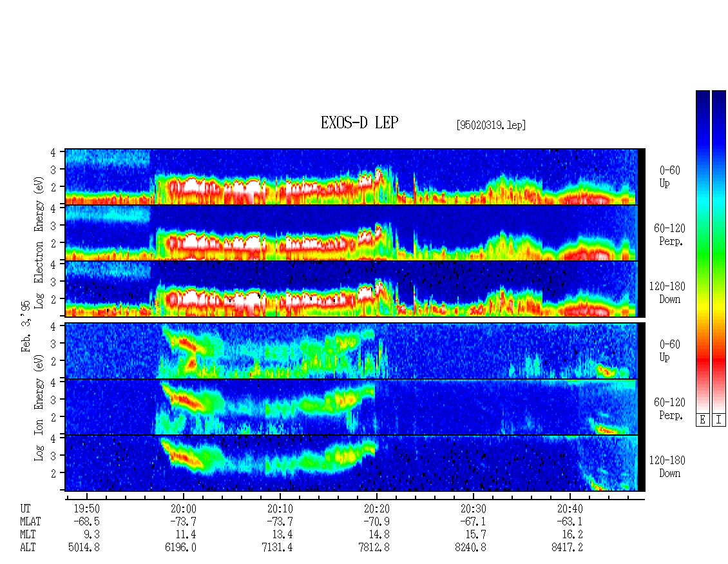
Task: Select the 20:20 UT time label
Action: tap(376, 509)
